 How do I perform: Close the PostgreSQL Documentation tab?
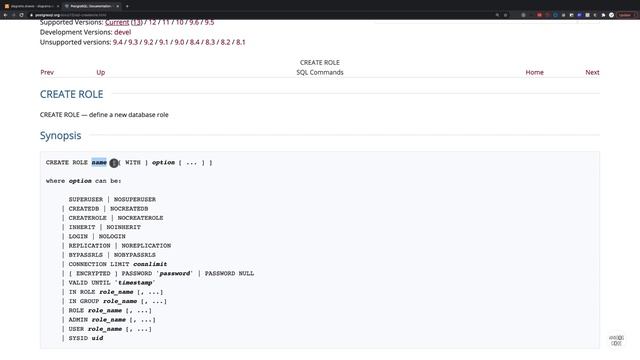point(118,6)
